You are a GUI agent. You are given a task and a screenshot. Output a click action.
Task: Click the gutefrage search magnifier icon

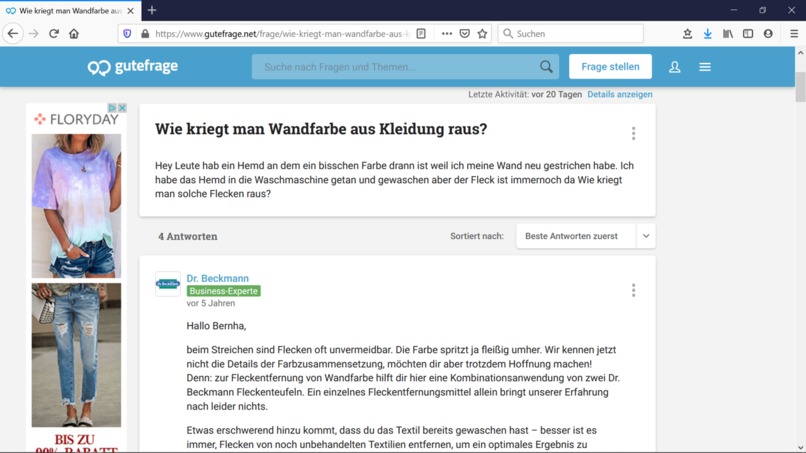[x=546, y=67]
